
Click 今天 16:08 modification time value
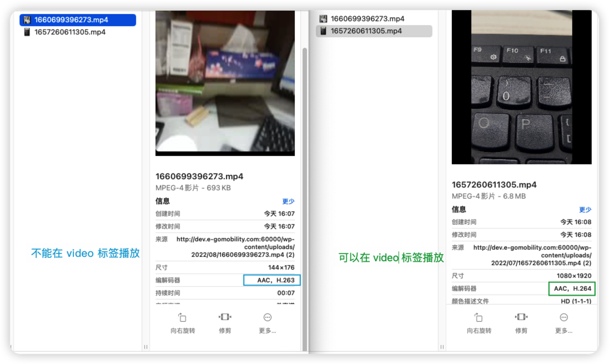(x=576, y=235)
